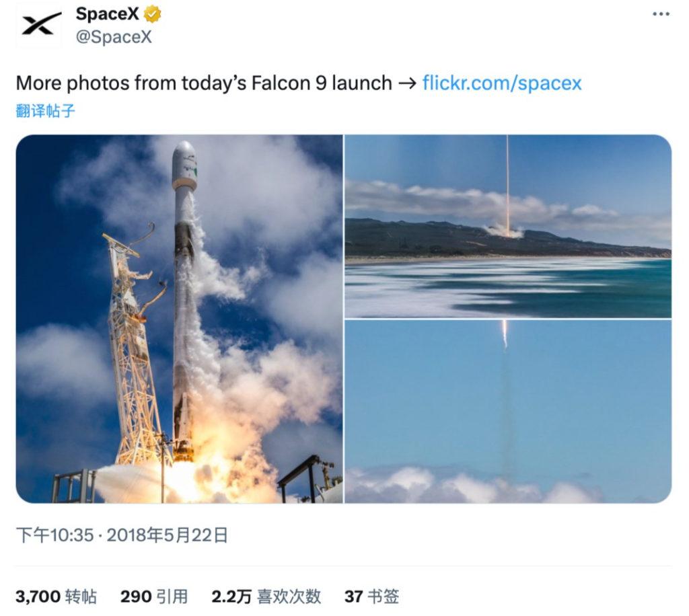View the 290 引用 quotes list
Viewport: 689px width, 616px height.
154,596
